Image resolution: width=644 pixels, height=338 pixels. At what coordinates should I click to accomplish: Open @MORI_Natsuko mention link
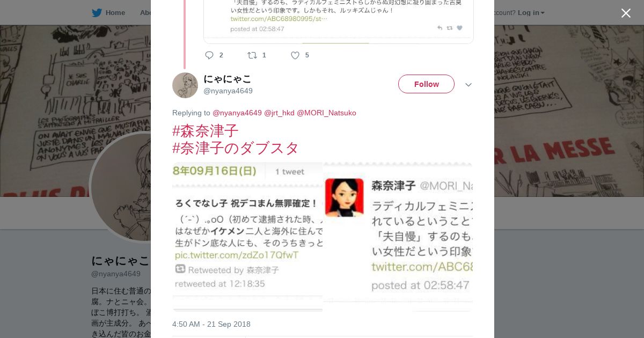[x=326, y=113]
